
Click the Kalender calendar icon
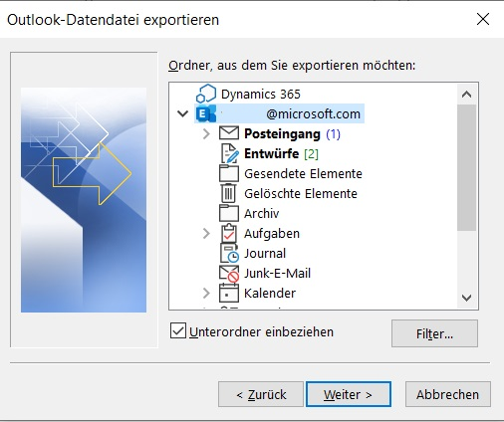tap(229, 293)
